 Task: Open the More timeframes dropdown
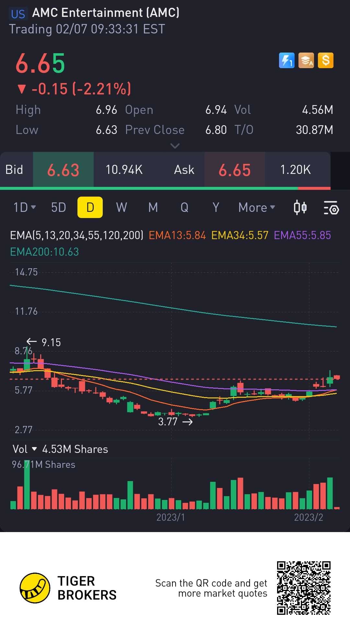[x=257, y=207]
